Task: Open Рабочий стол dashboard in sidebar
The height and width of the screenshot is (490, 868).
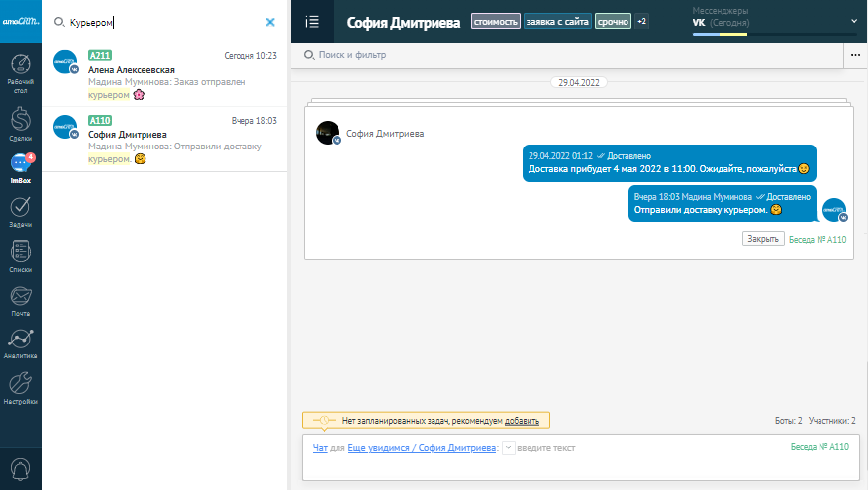Action: click(x=20, y=76)
